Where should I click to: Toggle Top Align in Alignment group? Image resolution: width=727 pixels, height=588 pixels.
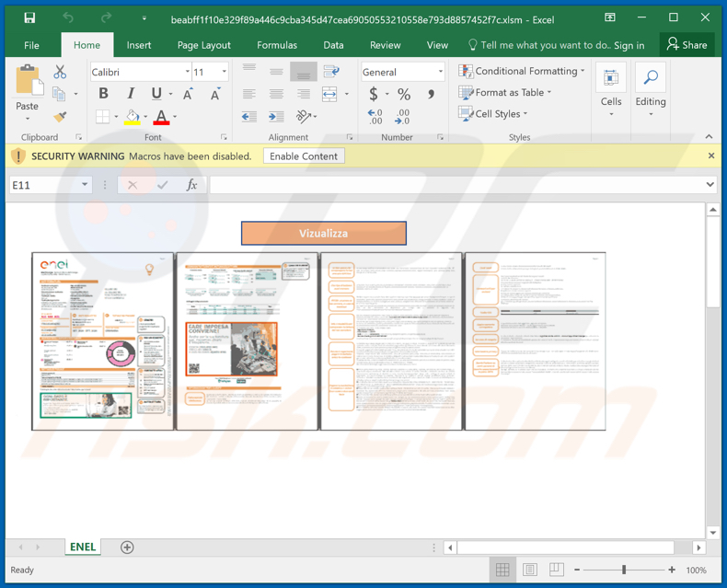(249, 68)
